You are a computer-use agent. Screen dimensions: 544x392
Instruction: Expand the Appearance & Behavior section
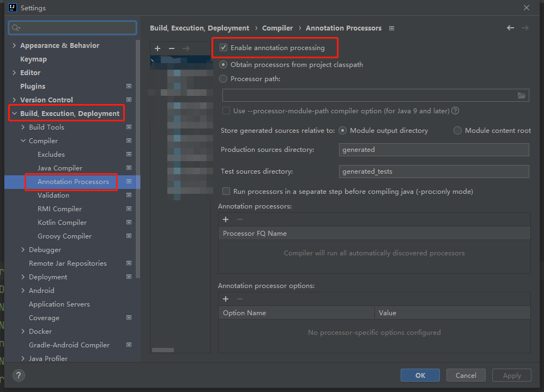pyautogui.click(x=14, y=45)
